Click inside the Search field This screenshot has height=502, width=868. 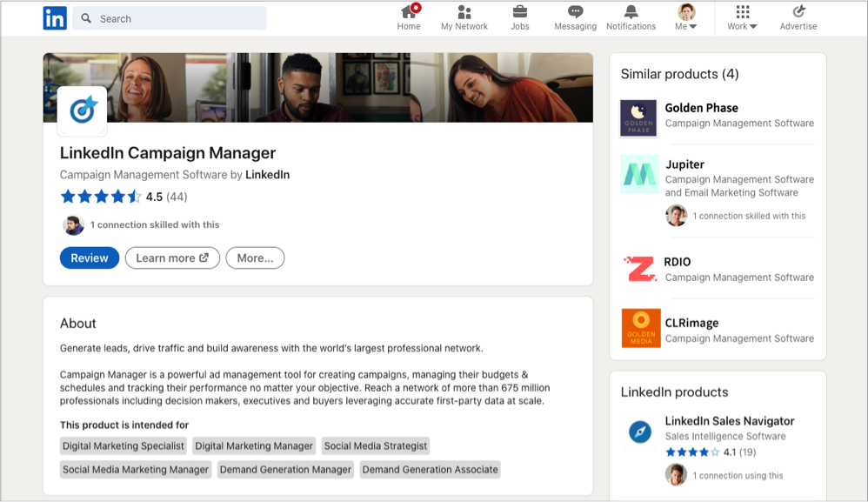click(170, 17)
